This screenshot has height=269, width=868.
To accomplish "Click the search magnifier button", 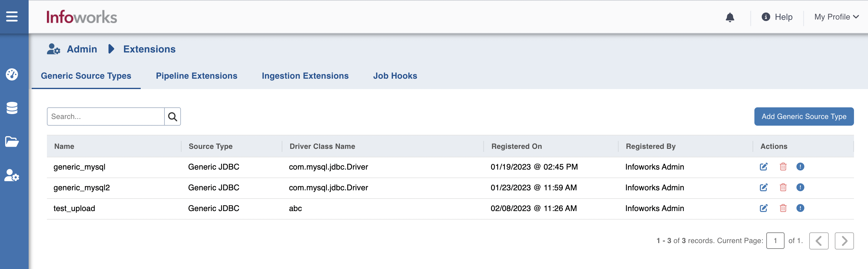I will [x=172, y=117].
